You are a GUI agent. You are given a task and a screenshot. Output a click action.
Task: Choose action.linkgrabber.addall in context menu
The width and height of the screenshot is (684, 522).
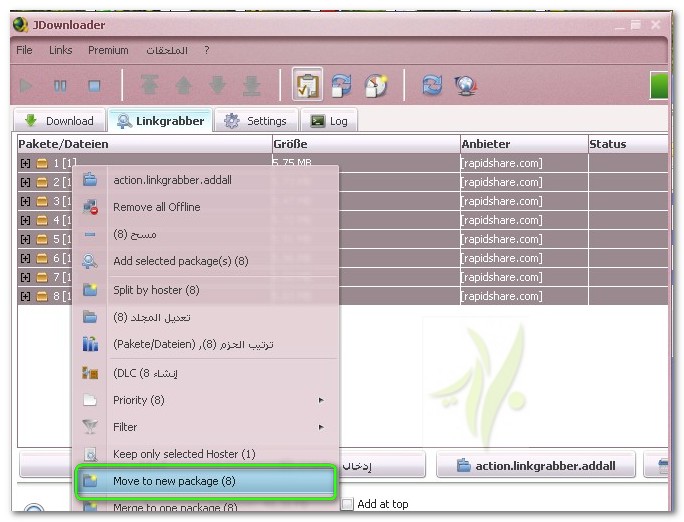(205, 180)
